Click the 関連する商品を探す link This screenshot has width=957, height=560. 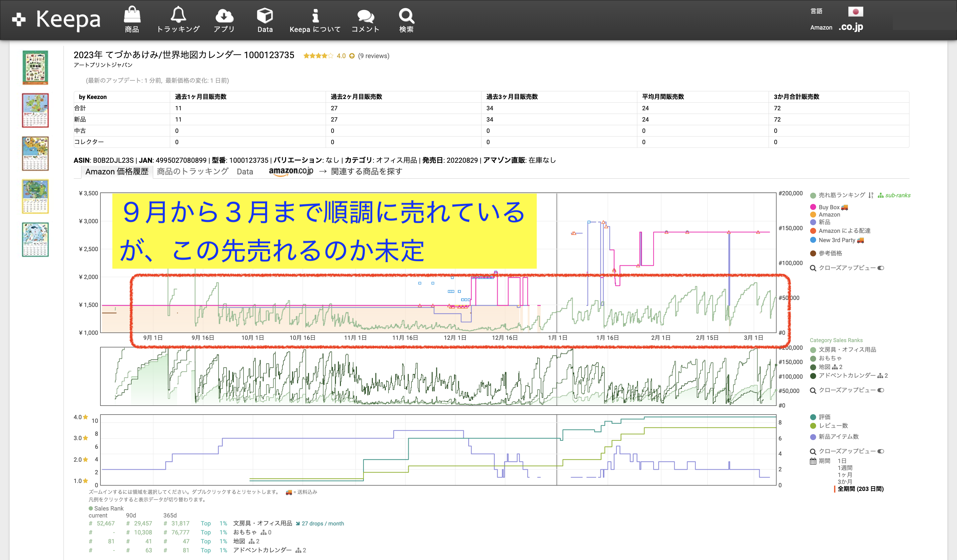click(366, 172)
